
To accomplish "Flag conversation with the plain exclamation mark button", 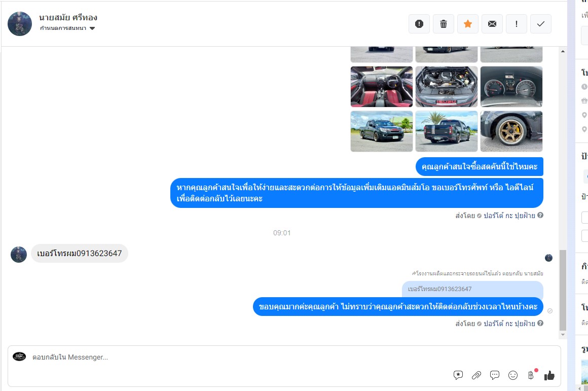I will coord(517,24).
